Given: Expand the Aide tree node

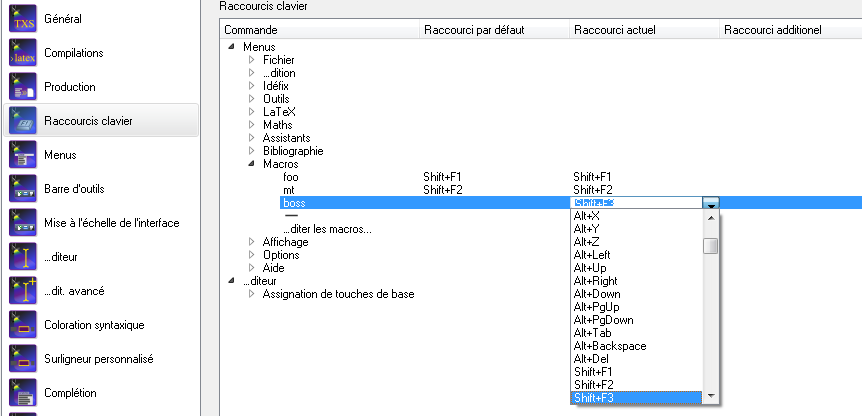Looking at the screenshot, I should tap(252, 268).
